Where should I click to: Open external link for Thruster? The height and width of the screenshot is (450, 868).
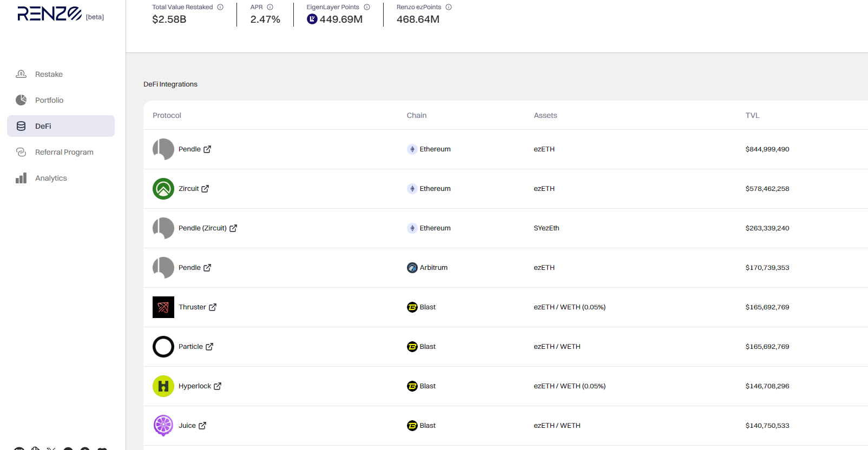click(213, 307)
